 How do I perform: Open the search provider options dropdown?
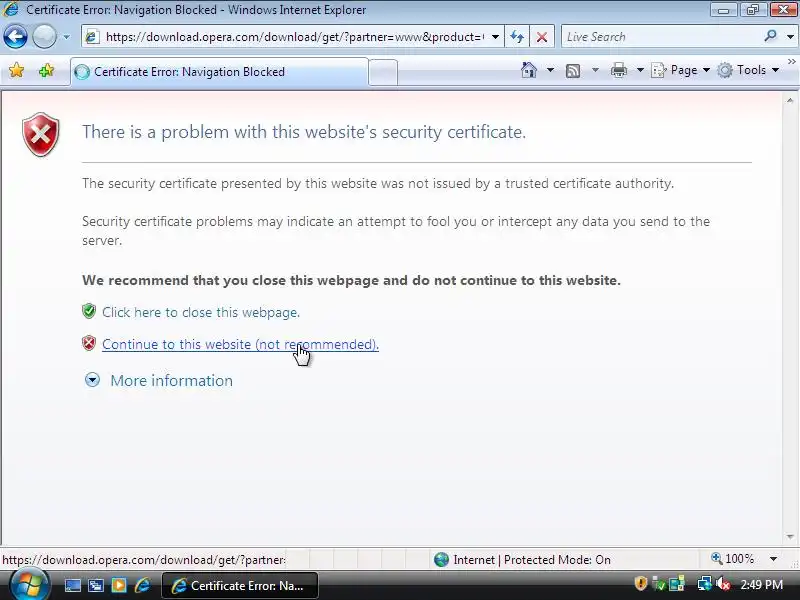pos(790,37)
